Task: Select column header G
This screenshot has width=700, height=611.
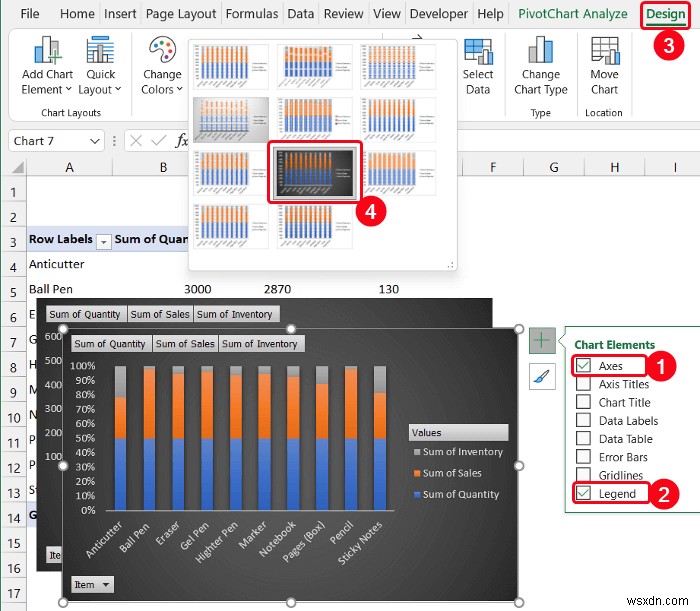Action: coord(554,167)
